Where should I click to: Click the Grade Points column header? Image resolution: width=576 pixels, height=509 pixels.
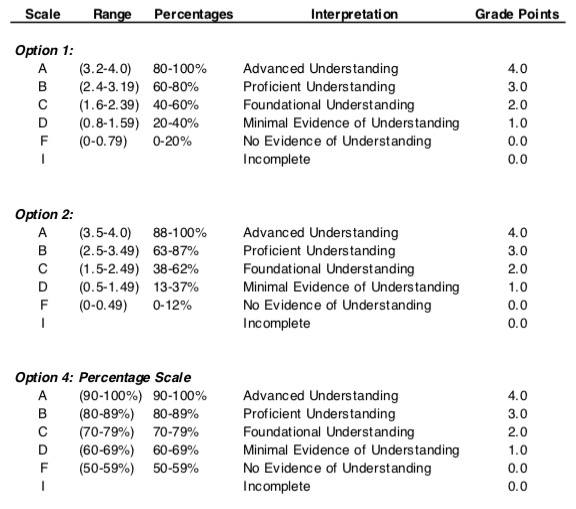coord(517,14)
